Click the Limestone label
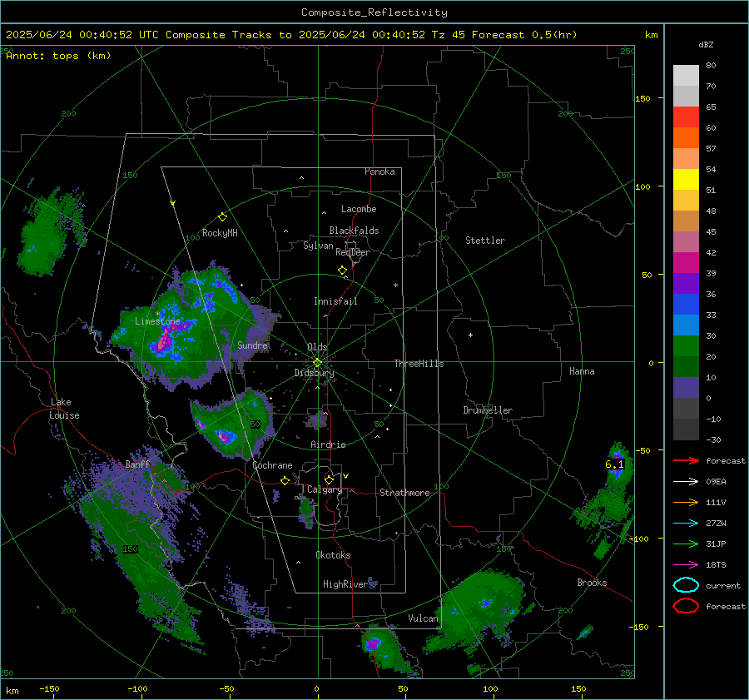 point(157,321)
